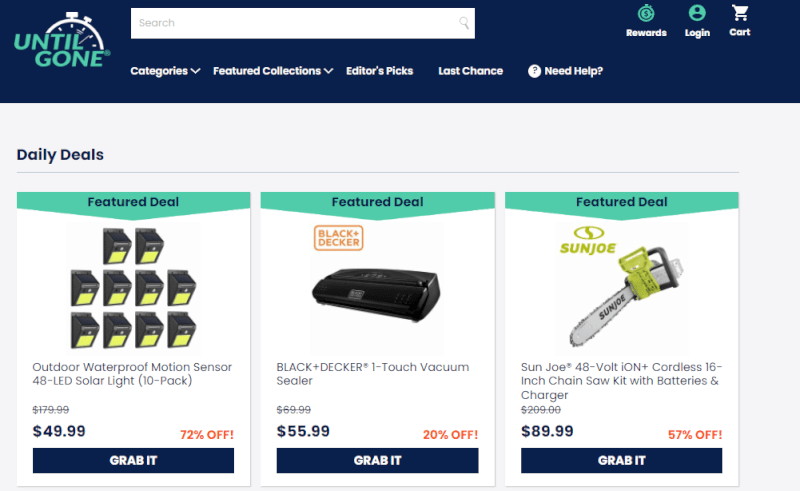
Task: Expand the Featured Collections dropdown
Action: pos(273,71)
